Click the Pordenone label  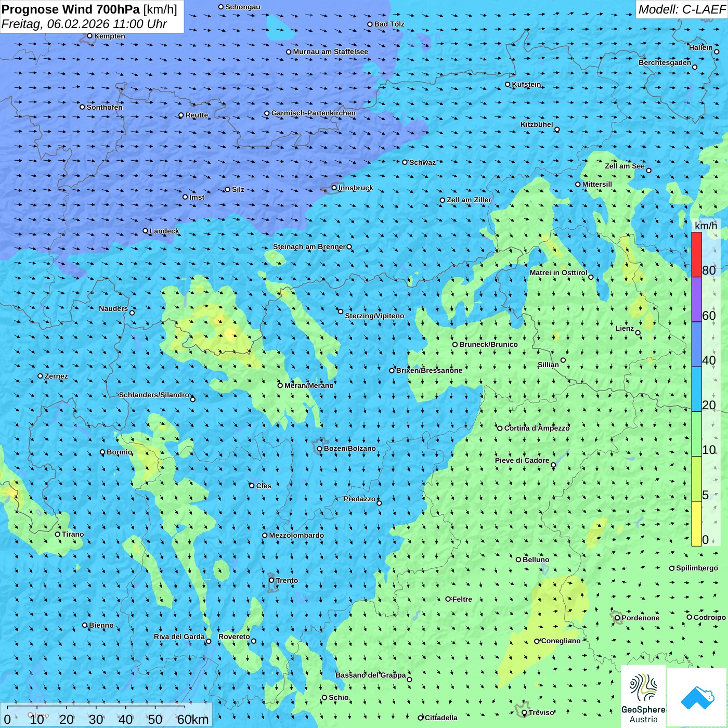click(641, 618)
